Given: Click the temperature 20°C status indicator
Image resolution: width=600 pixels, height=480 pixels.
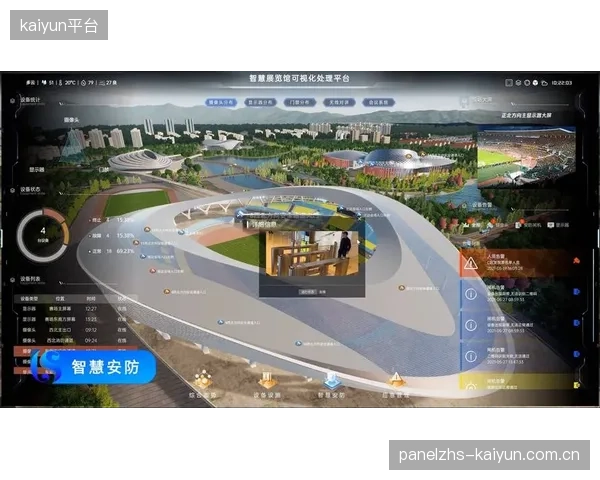Looking at the screenshot, I should (67, 83).
